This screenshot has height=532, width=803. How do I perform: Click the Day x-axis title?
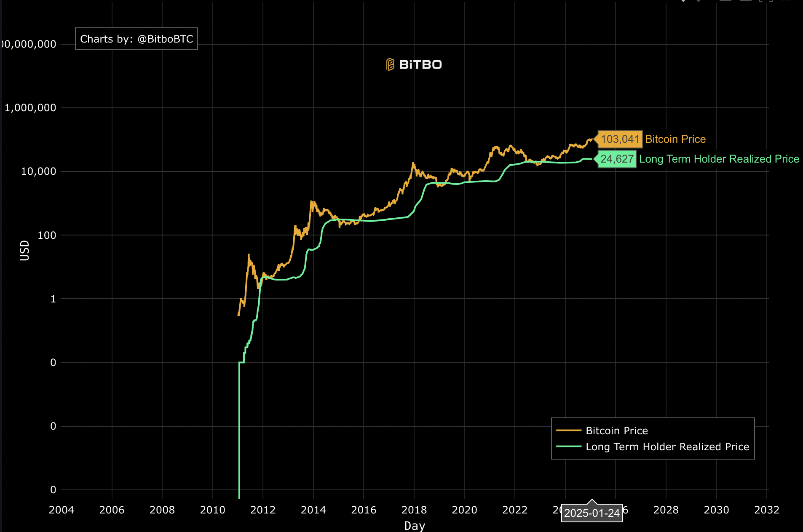coord(415,526)
